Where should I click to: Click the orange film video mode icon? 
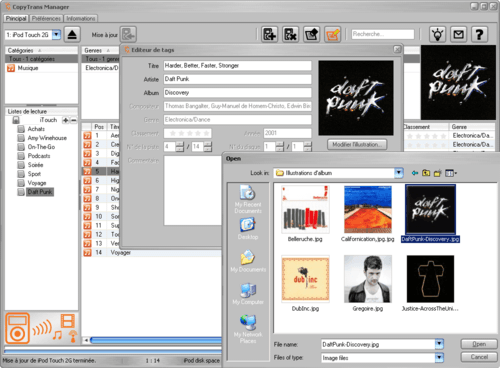68,320
